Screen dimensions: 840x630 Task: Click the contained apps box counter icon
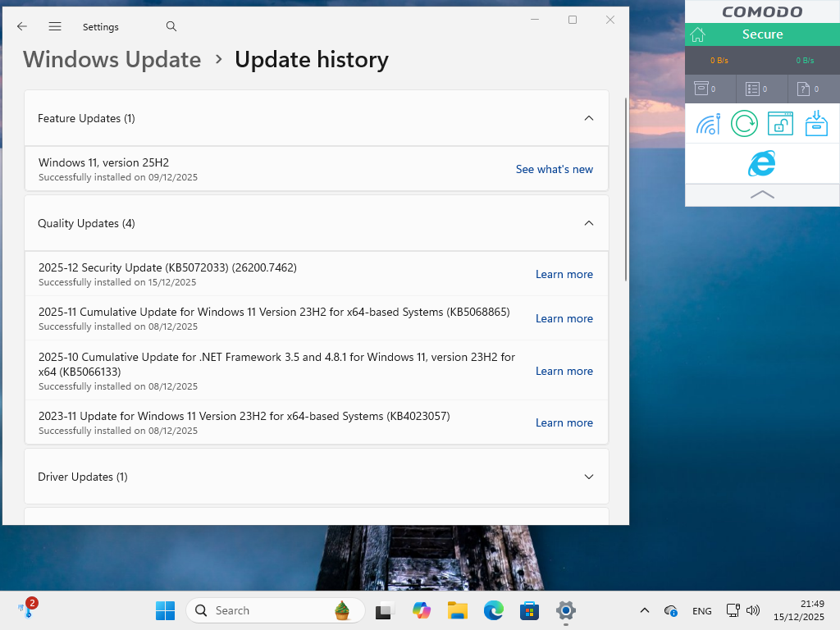tap(701, 89)
